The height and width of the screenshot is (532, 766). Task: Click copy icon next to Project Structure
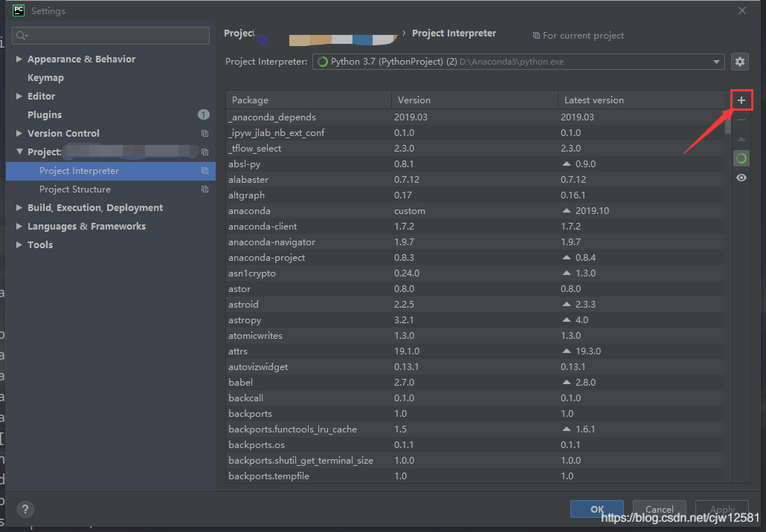pyautogui.click(x=205, y=189)
